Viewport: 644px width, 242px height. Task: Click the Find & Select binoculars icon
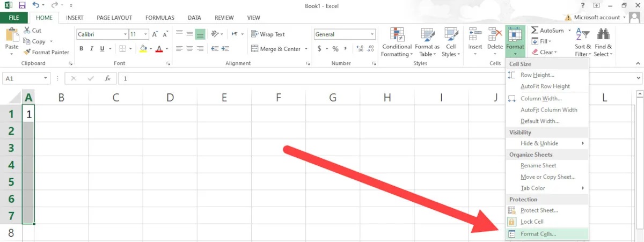coord(603,35)
